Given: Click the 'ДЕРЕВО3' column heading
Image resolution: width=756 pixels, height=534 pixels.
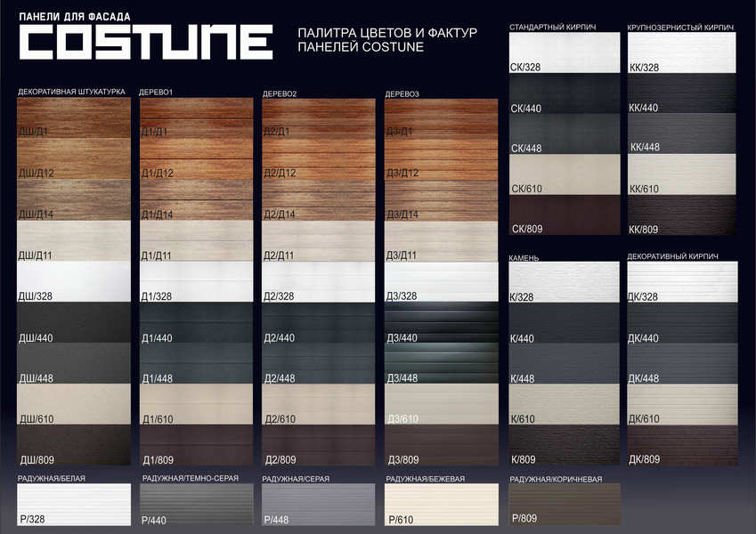Looking at the screenshot, I should 402,94.
